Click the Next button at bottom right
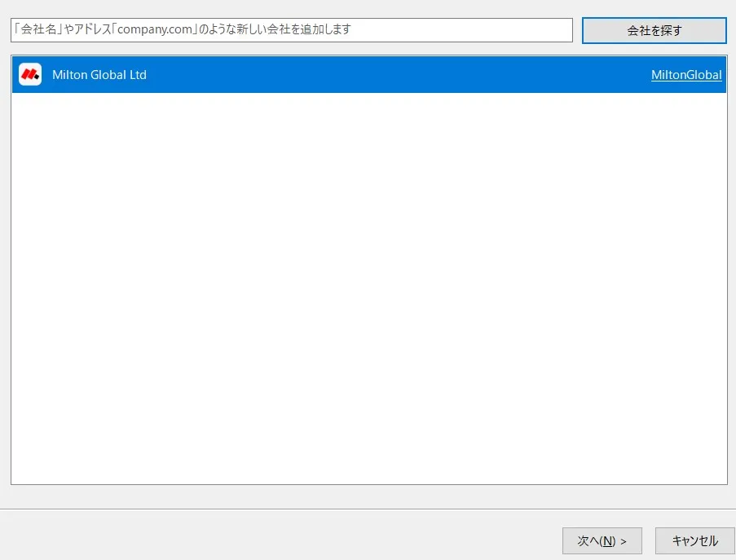The image size is (736, 560). (602, 540)
